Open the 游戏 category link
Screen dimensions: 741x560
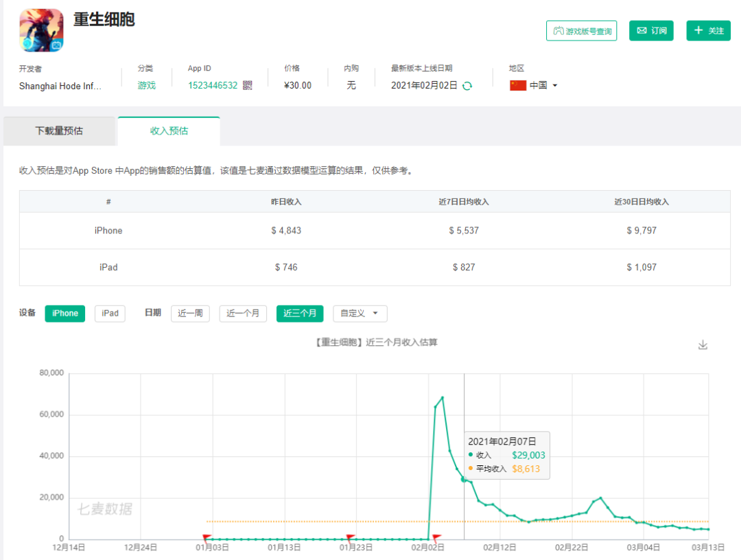(147, 86)
